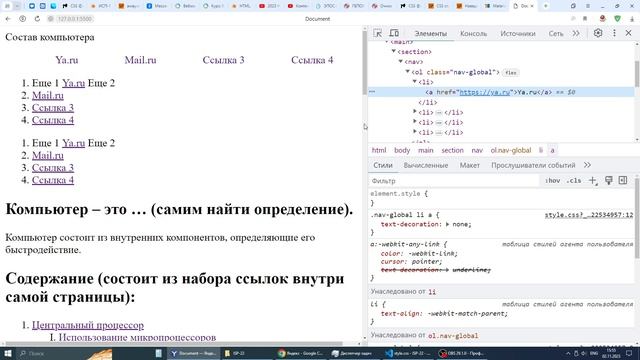
Task: Open the browser downloads icon
Action: point(632,19)
